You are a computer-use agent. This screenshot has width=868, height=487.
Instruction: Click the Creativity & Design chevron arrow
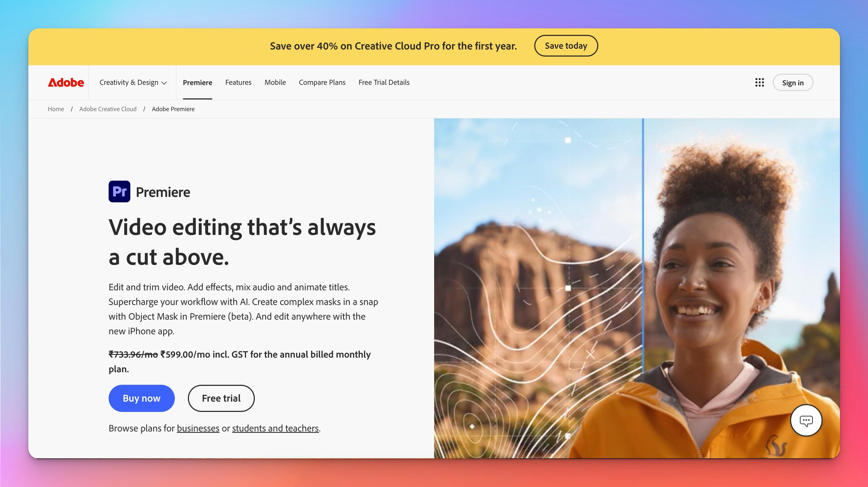click(x=164, y=83)
